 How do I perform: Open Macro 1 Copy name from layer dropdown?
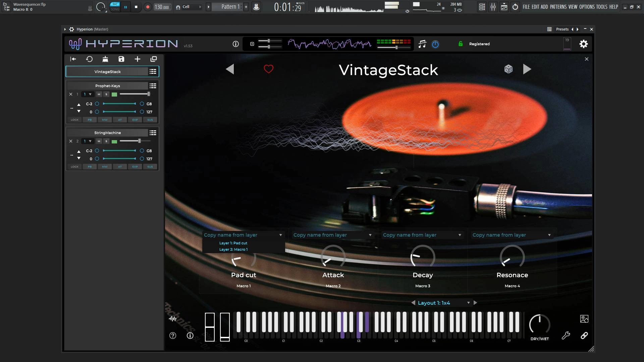(244, 235)
